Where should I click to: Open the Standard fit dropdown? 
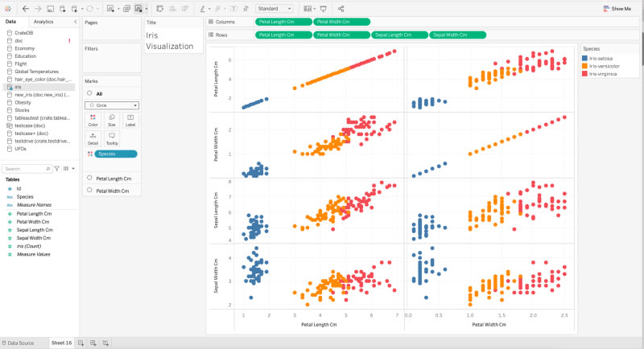(275, 9)
